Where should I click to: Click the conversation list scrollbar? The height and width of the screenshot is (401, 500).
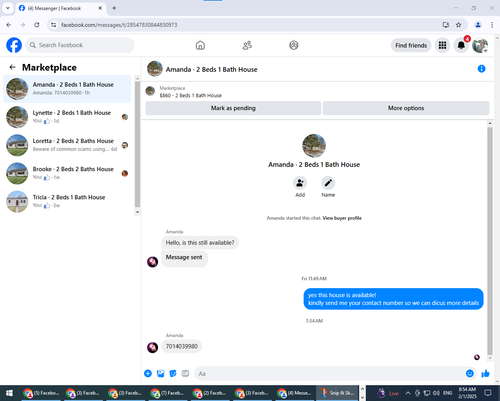point(137,144)
